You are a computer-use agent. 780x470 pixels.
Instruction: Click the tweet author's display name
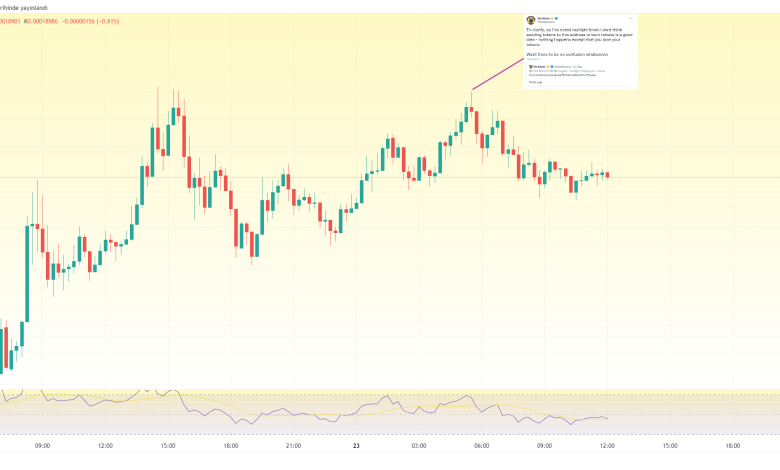pyautogui.click(x=541, y=17)
